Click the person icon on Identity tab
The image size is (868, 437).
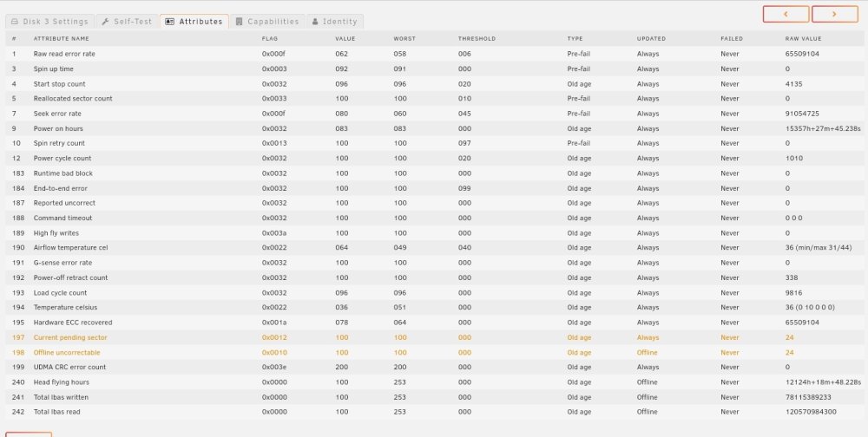315,22
